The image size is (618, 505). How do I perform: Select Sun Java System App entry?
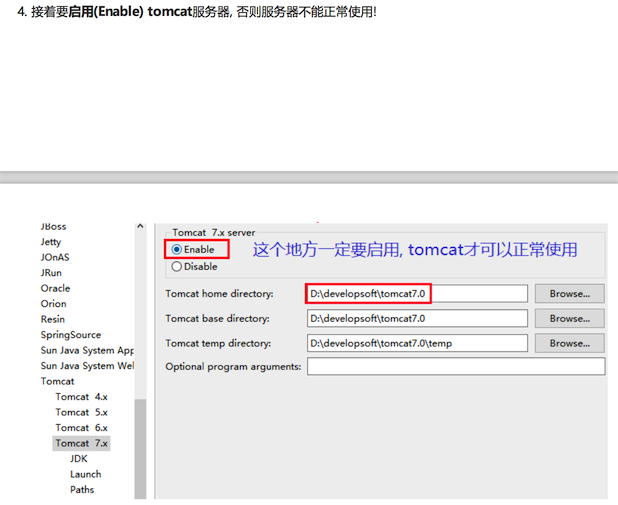tap(87, 350)
